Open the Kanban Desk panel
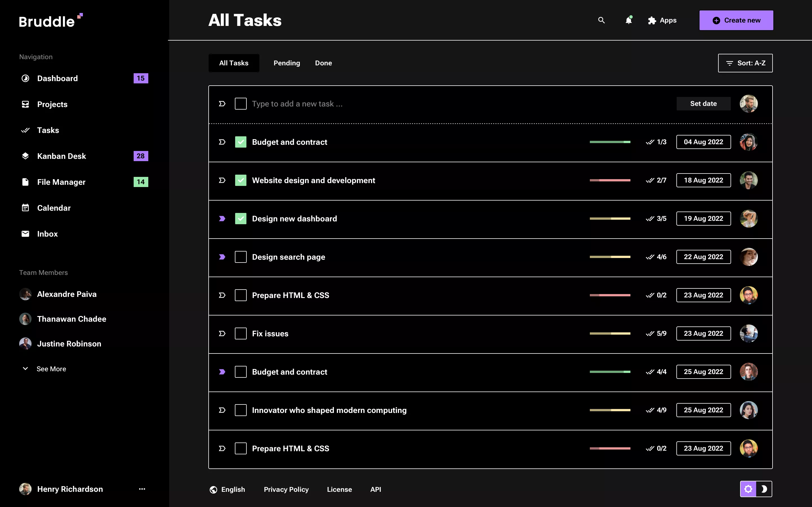The image size is (812, 507). 61,156
